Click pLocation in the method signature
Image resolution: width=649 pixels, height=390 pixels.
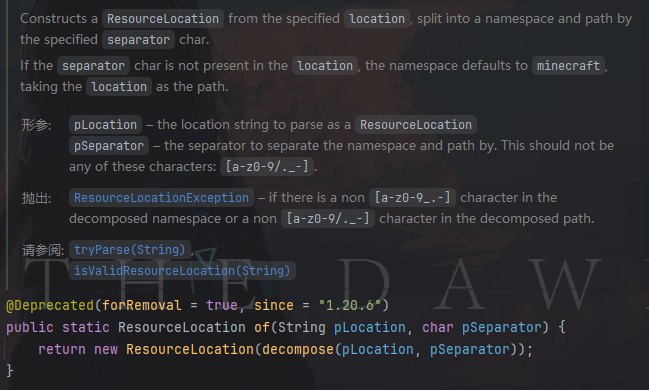click(369, 327)
